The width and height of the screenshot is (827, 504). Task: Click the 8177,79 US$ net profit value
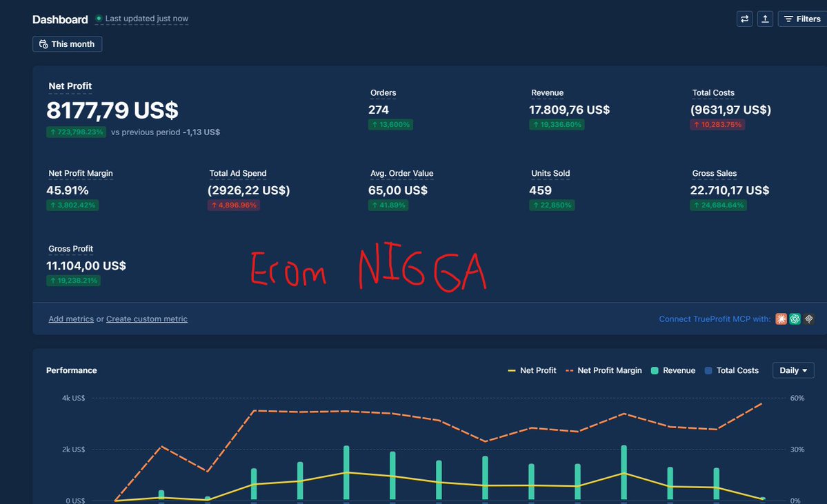[x=112, y=111]
